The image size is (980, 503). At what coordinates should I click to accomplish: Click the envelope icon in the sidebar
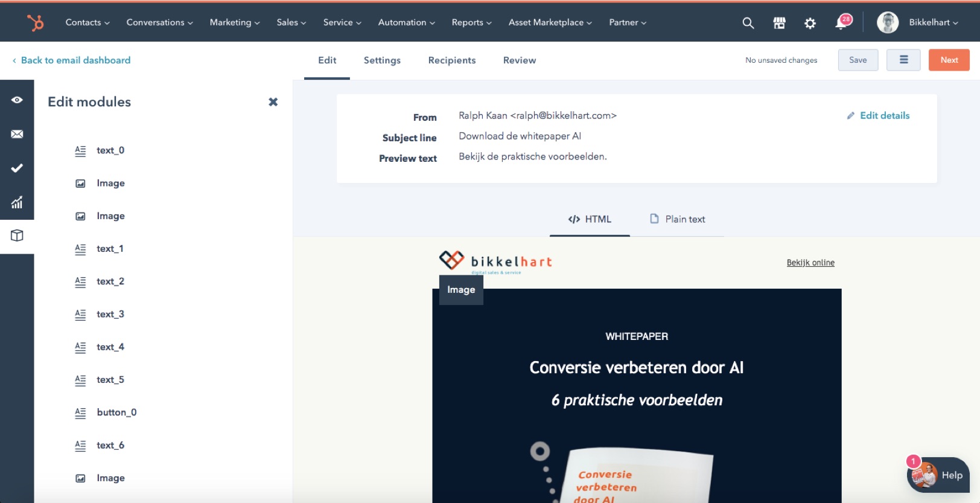pos(17,134)
